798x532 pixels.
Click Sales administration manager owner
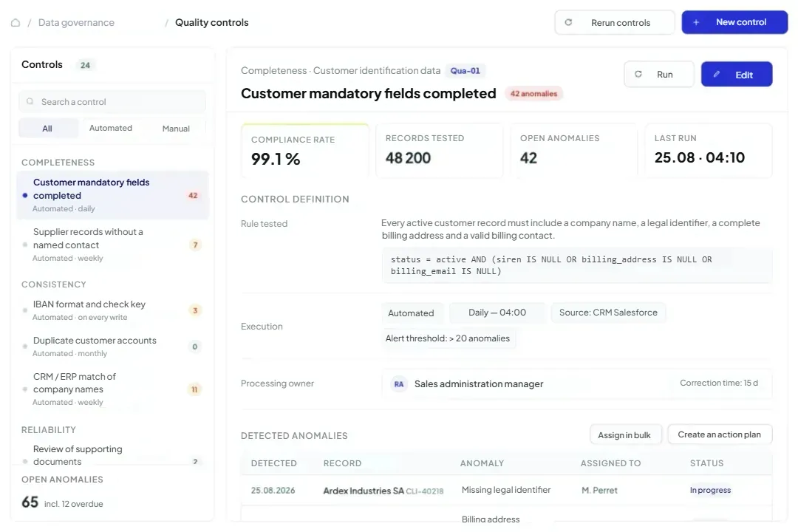coord(479,384)
